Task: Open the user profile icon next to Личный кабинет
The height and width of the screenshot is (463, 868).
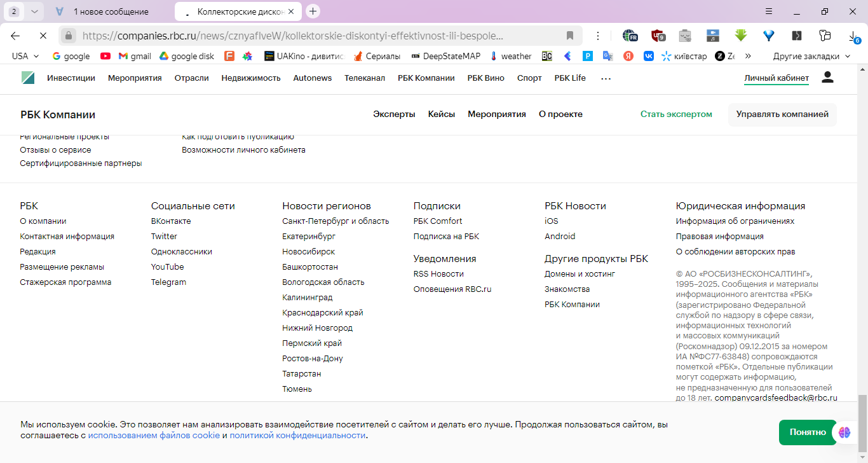Action: click(827, 78)
